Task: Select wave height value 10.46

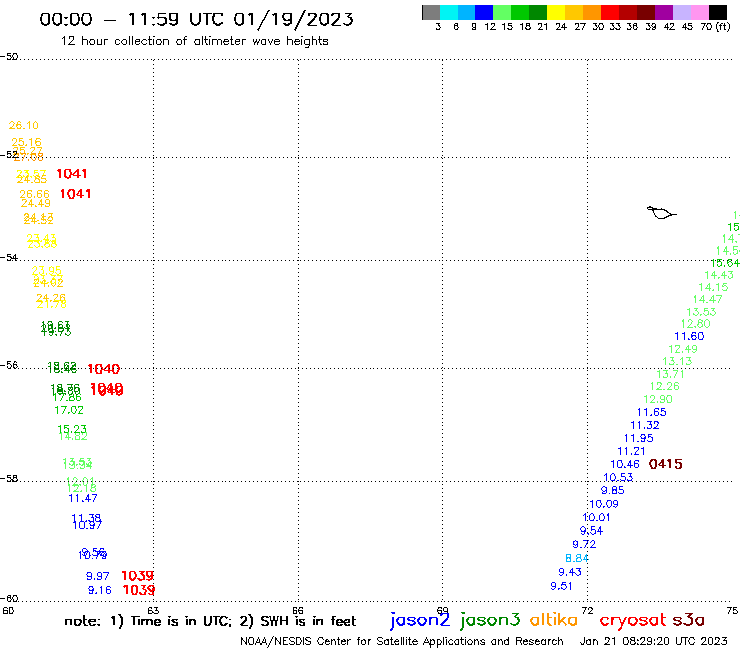Action: pos(625,464)
